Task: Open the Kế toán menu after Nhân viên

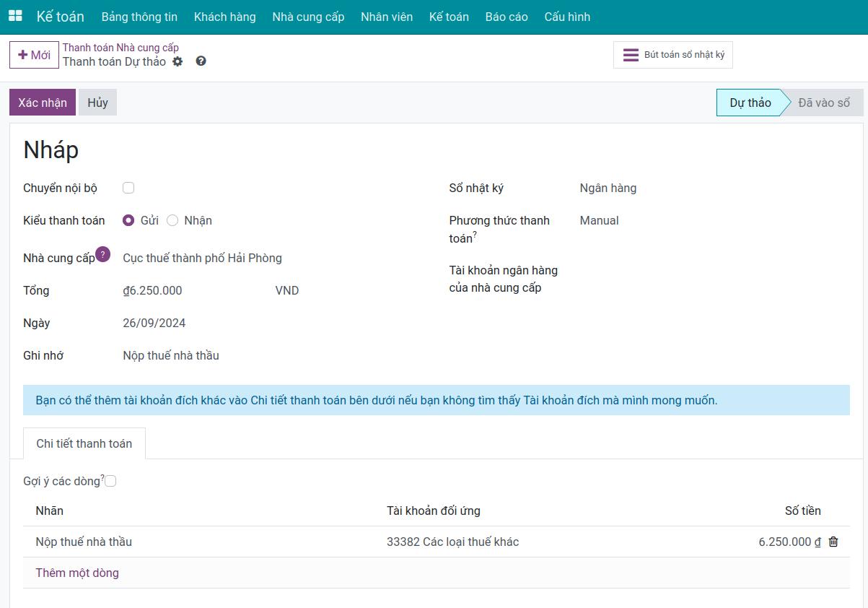Action: point(449,17)
